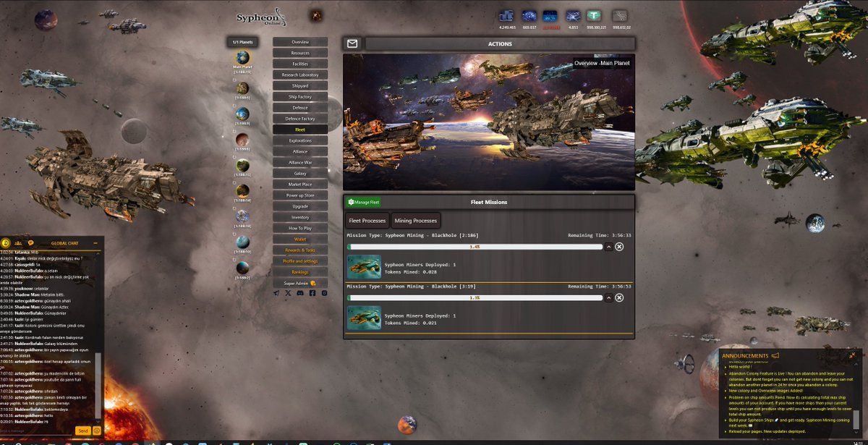Click the 1.4% mining progress bar
This screenshot has height=445, width=868.
pyautogui.click(x=475, y=247)
